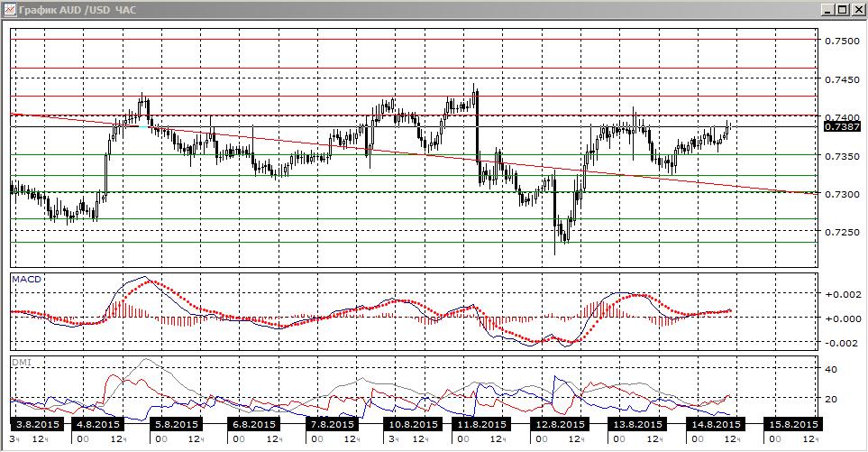Screen dimensions: 868x452
Task: Select the 10.8.2015 date marker
Action: point(413,424)
